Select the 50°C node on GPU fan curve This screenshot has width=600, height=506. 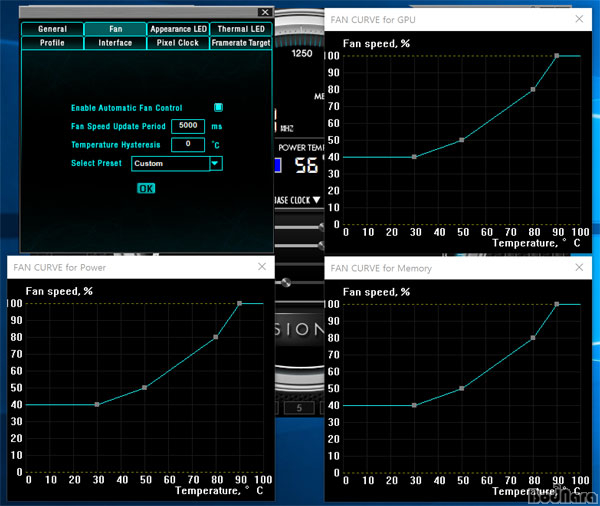(461, 140)
